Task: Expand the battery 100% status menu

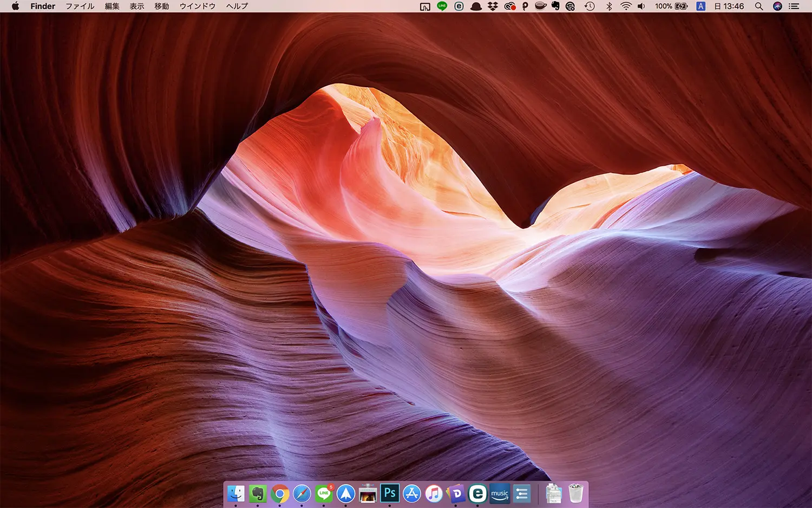Action: (671, 6)
